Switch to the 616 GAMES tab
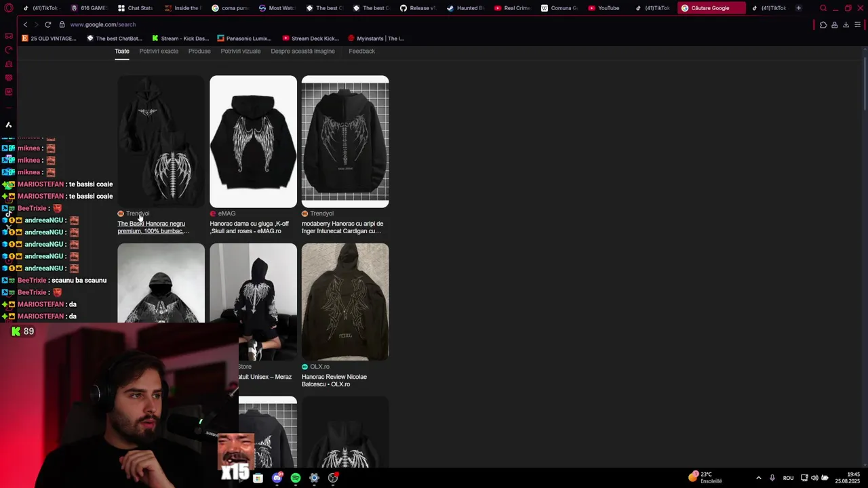 pyautogui.click(x=89, y=8)
